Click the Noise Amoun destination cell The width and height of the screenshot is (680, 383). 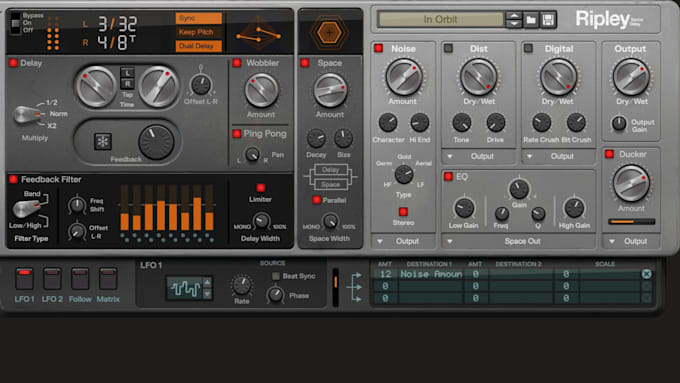pyautogui.click(x=431, y=274)
